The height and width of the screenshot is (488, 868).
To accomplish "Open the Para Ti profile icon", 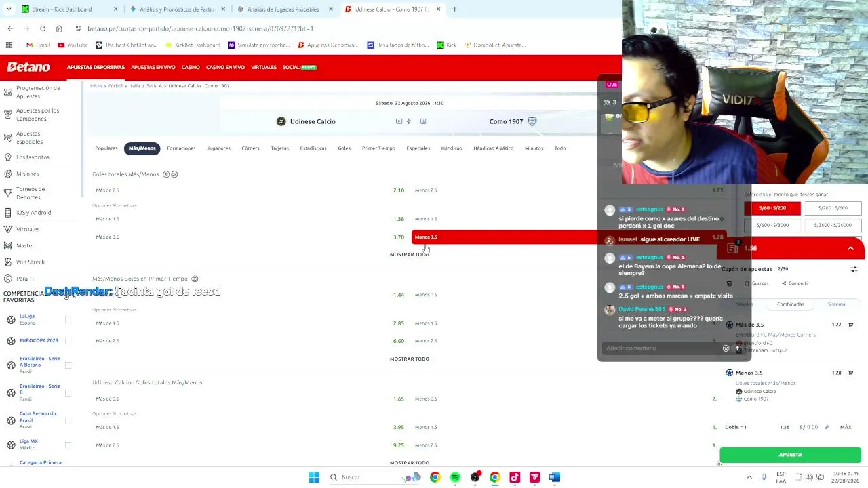I will [8, 279].
